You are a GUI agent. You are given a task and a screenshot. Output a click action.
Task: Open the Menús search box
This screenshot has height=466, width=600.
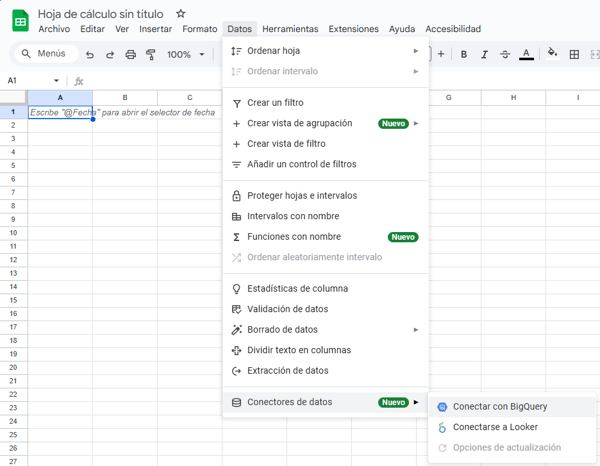coord(47,54)
